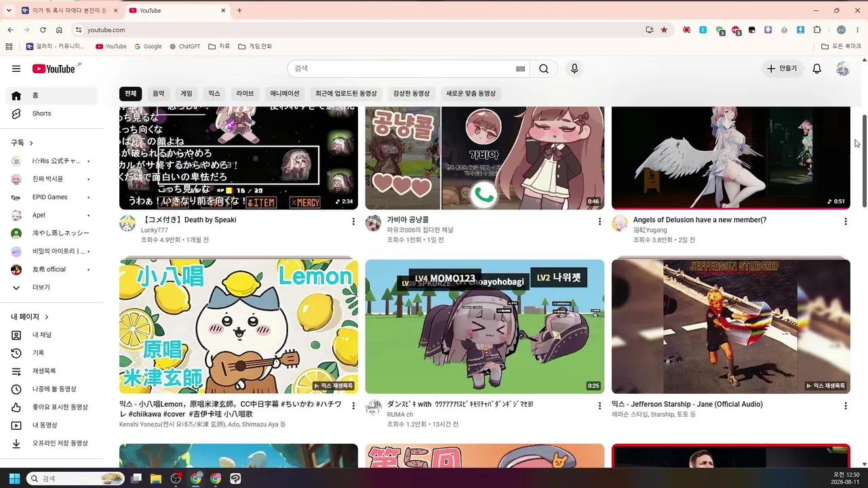
Task: Open the 만들기 create menu
Action: pos(782,68)
